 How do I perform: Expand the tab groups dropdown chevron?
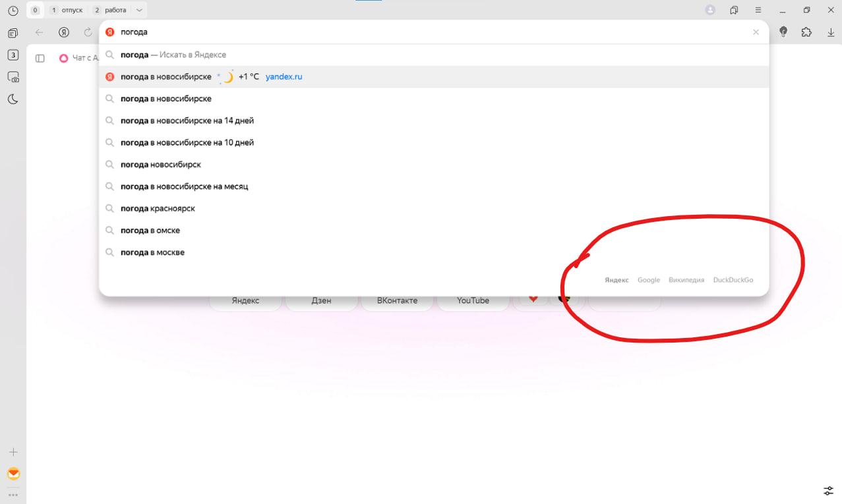[x=138, y=11]
